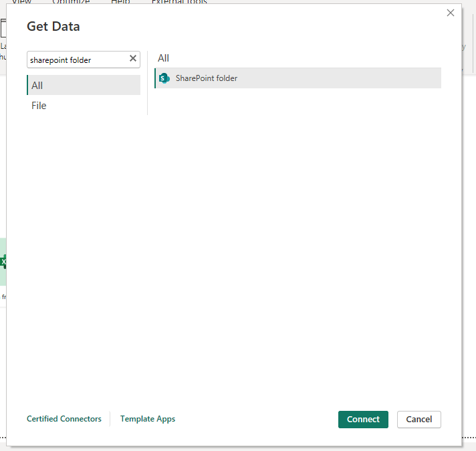The height and width of the screenshot is (451, 476).
Task: Click the 'All' heading above connector results
Action: [164, 58]
